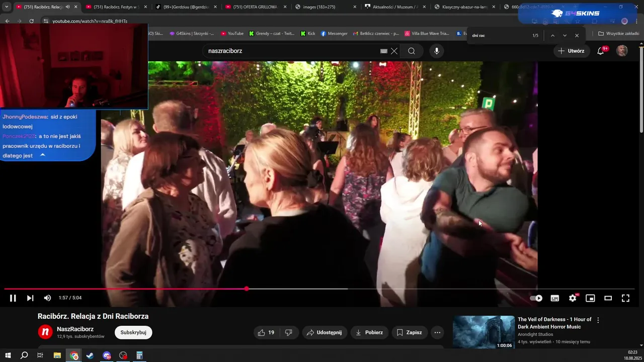Toggle subtitles in the player
The width and height of the screenshot is (644, 362).
point(555,298)
